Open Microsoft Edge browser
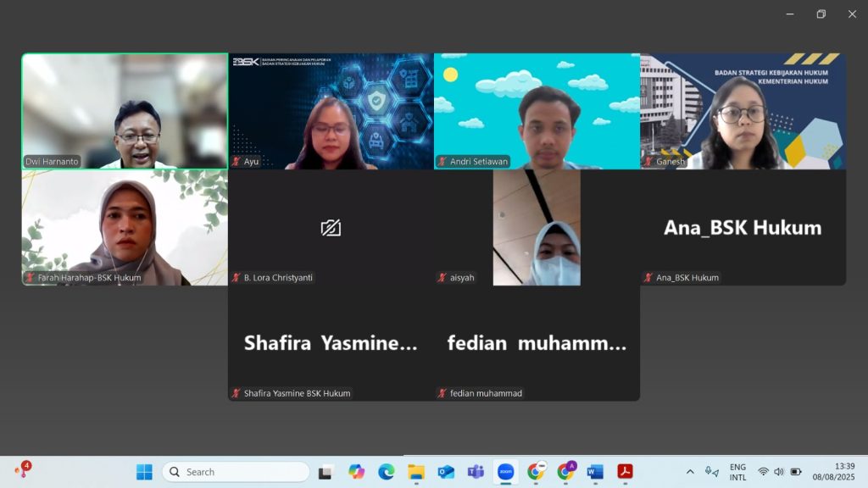This screenshot has height=488, width=868. [x=386, y=472]
